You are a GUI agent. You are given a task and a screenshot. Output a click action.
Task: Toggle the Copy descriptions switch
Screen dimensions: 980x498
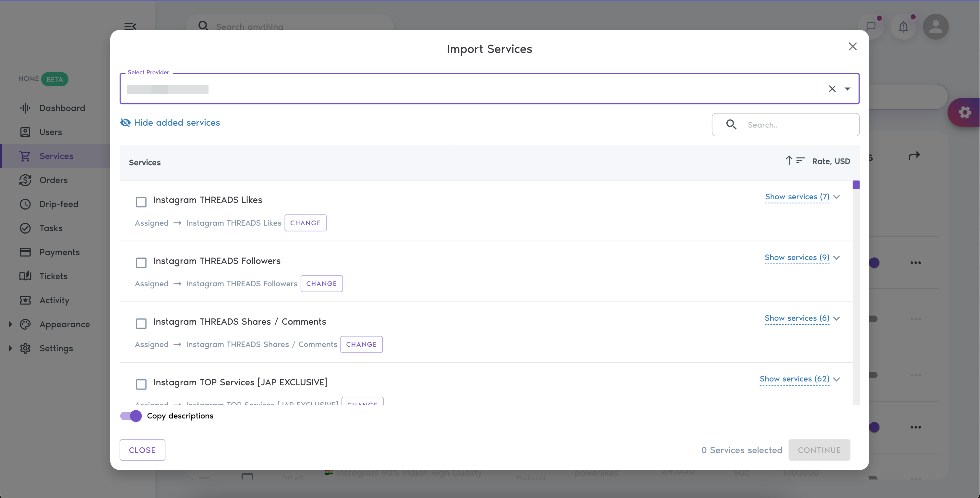[131, 416]
